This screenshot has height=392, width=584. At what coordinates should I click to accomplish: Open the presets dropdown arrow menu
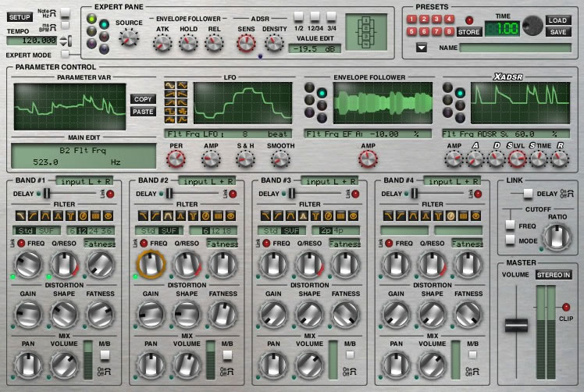pyautogui.click(x=422, y=48)
